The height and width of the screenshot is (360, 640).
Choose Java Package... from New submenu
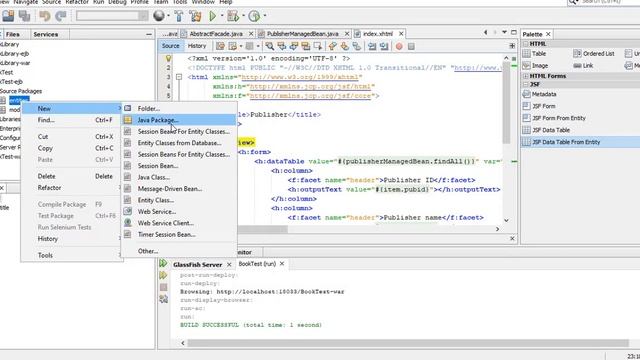point(179,120)
